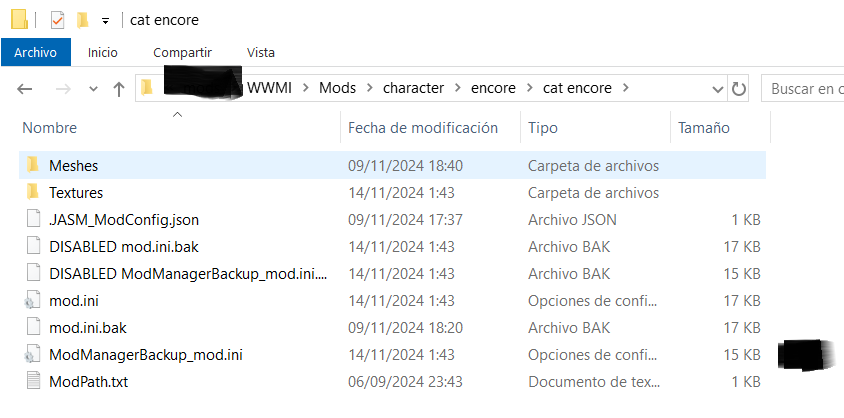Screen dimensions: 844x418
Task: Navigate to Mods in the breadcrumb path
Action: [x=337, y=88]
